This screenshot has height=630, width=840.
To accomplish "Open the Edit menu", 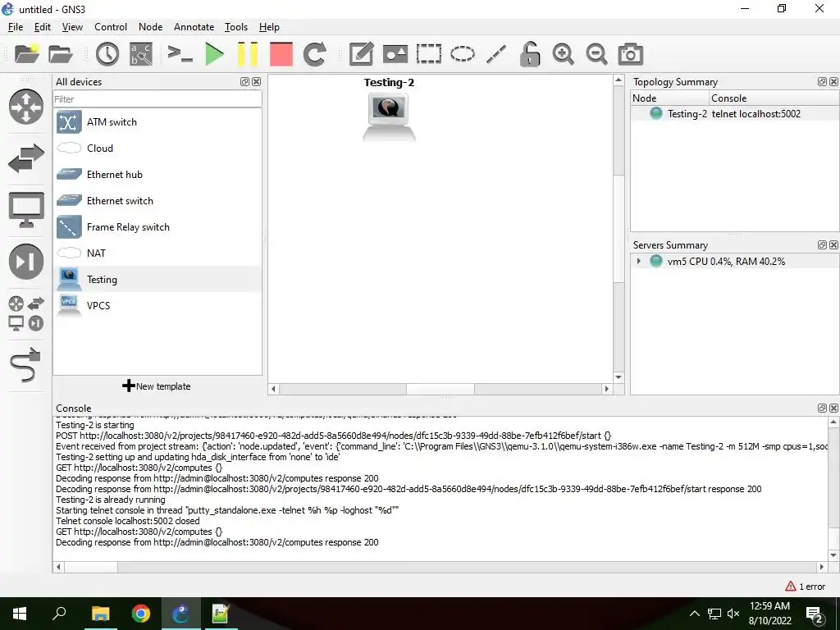I will tap(43, 27).
